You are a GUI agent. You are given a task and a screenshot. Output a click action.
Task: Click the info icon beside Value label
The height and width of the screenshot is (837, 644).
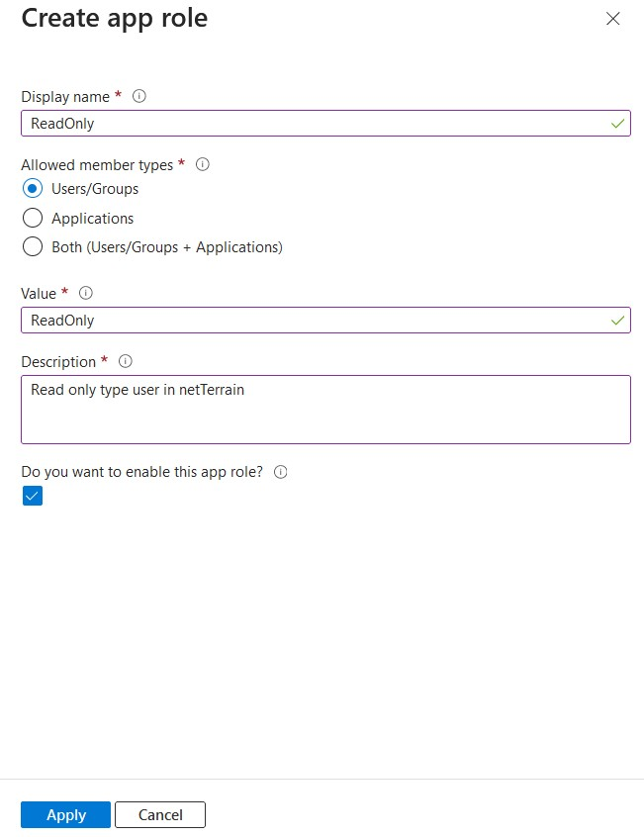(86, 293)
